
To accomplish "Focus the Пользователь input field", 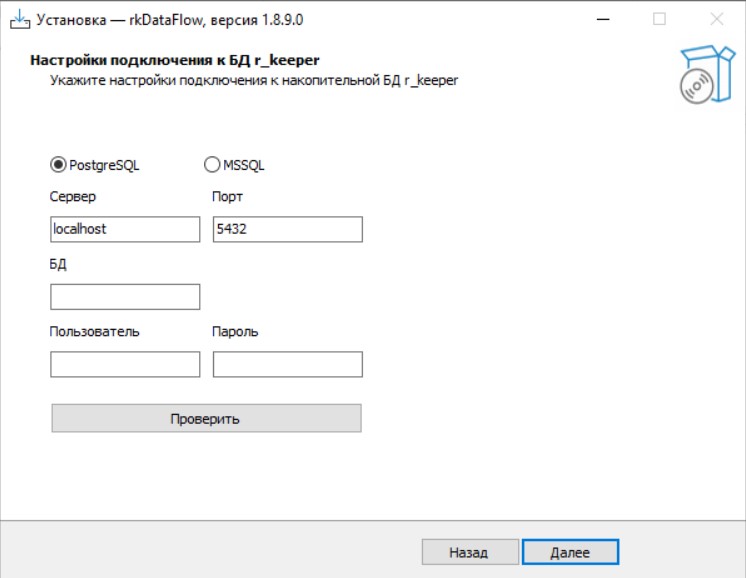I will pyautogui.click(x=125, y=364).
